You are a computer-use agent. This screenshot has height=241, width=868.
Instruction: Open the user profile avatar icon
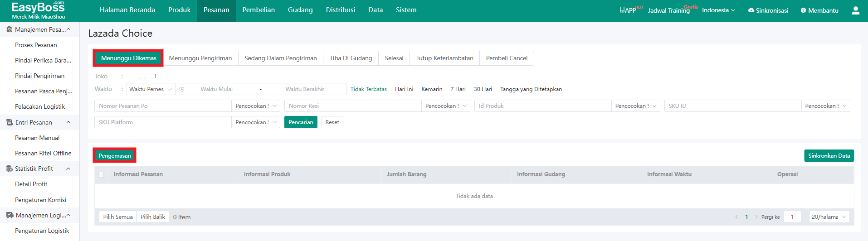[855, 10]
